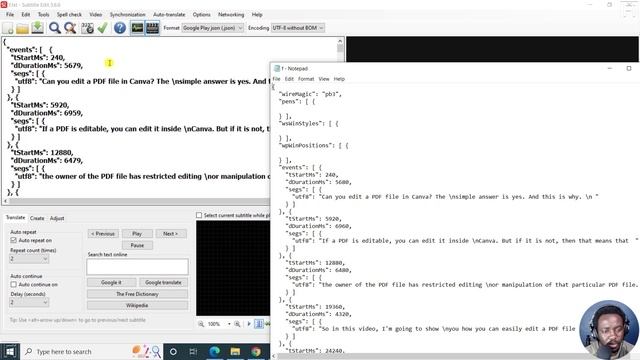Run spell check with green checkmark icon
This screenshot has width=640, height=360.
click(x=102, y=28)
